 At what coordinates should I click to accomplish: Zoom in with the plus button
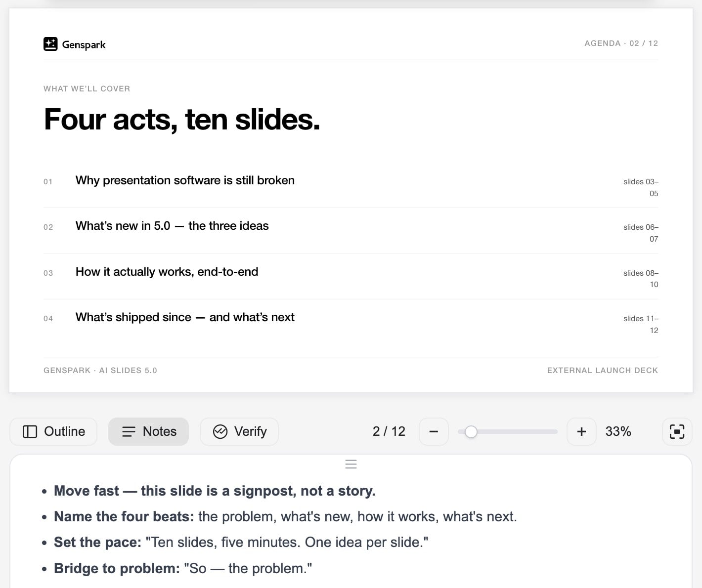click(x=581, y=431)
